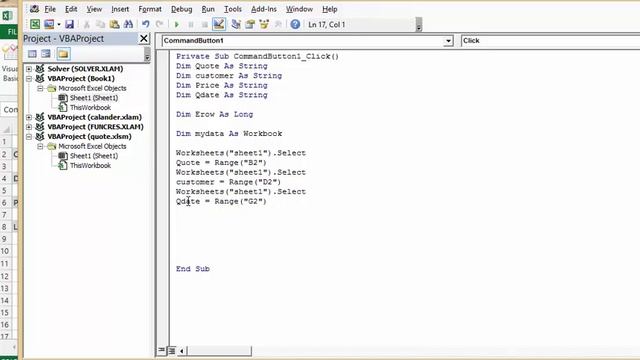
Task: Select Sheet1 (Sheet1) under quote.xlsm
Action: [93, 156]
